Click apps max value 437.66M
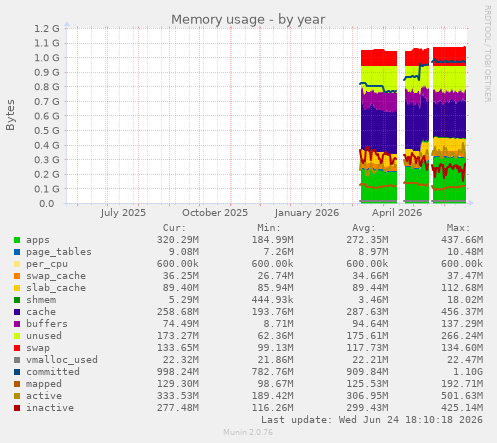This screenshot has width=497, height=443. pos(462,240)
